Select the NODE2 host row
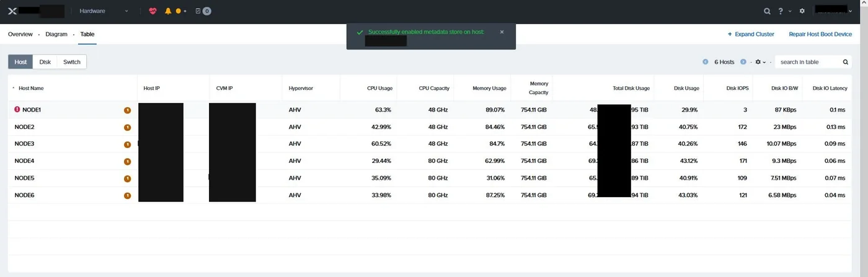868x277 pixels. click(430, 127)
